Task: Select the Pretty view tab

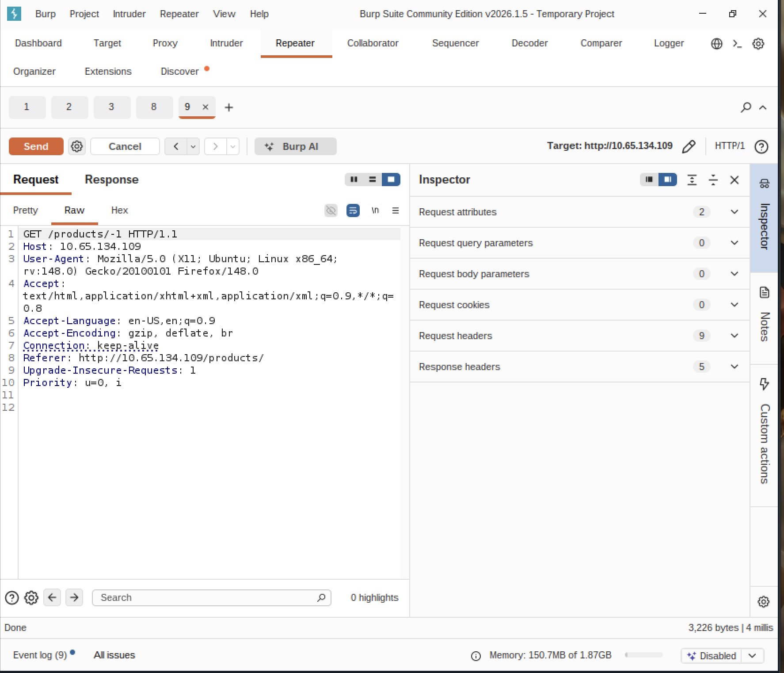Action: point(26,210)
